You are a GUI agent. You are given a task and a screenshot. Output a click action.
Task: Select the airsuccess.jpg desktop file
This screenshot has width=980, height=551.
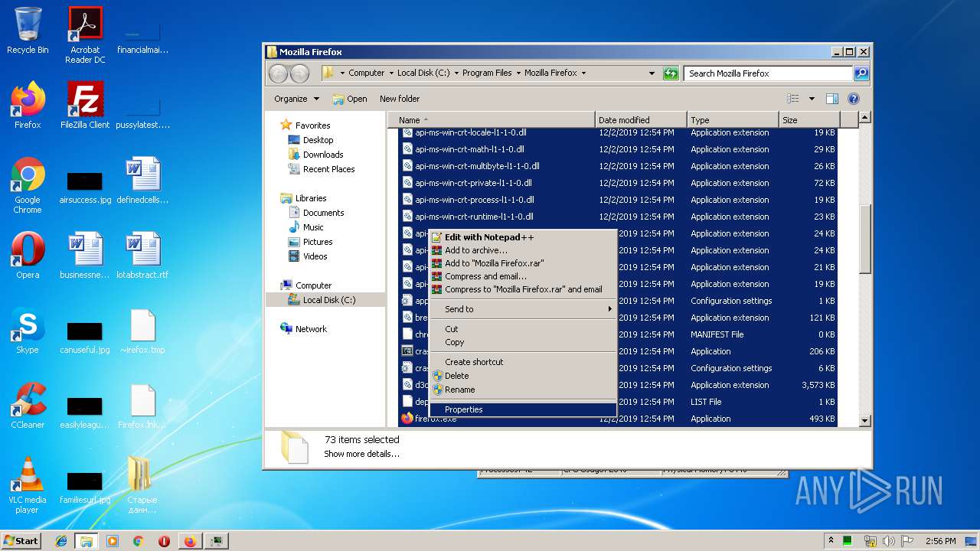pyautogui.click(x=85, y=185)
